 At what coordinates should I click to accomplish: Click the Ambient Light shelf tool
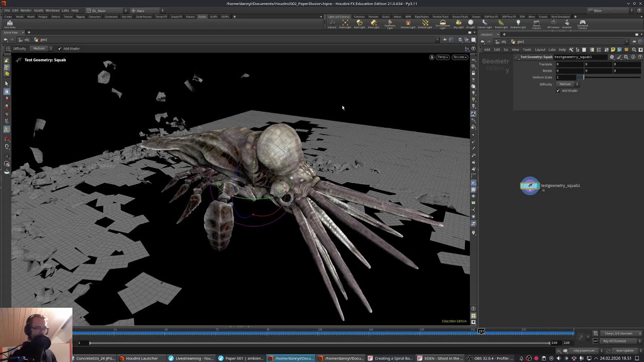tap(518, 24)
